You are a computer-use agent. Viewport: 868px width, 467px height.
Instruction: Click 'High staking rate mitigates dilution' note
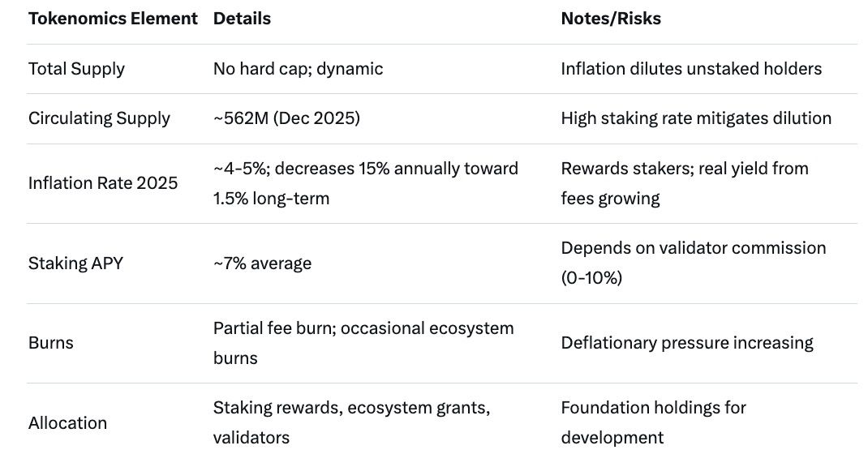(x=696, y=118)
